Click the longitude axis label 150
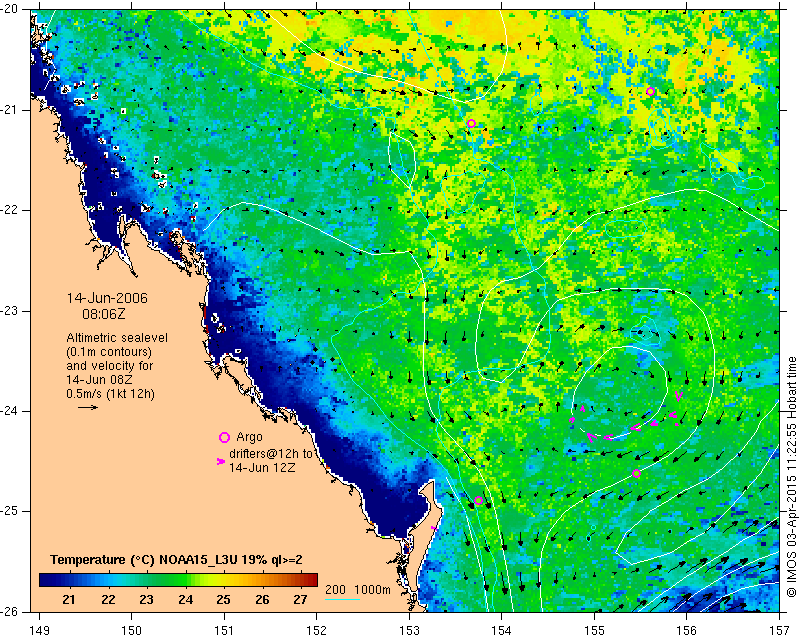The width and height of the screenshot is (800, 640). click(x=132, y=631)
